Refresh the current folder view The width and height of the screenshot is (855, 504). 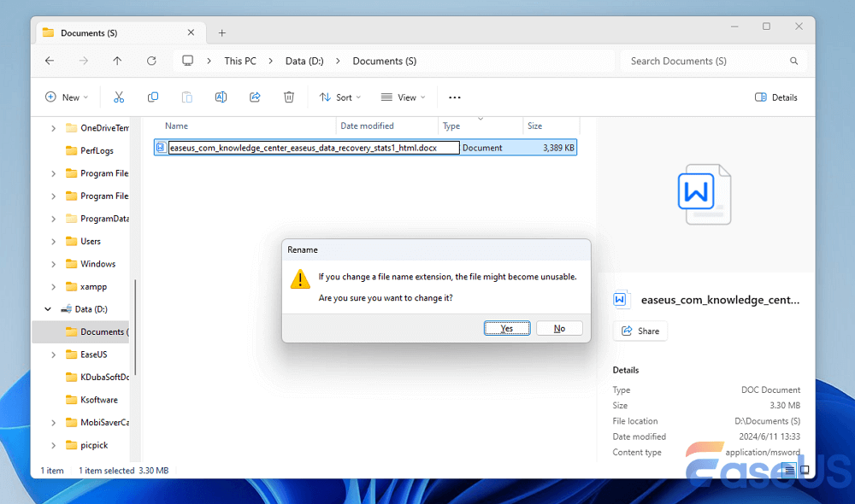(151, 61)
